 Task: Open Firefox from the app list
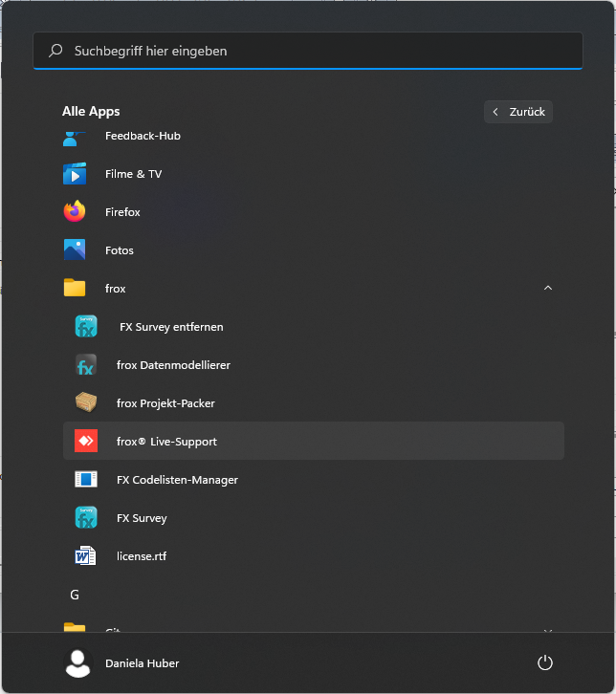[122, 212]
